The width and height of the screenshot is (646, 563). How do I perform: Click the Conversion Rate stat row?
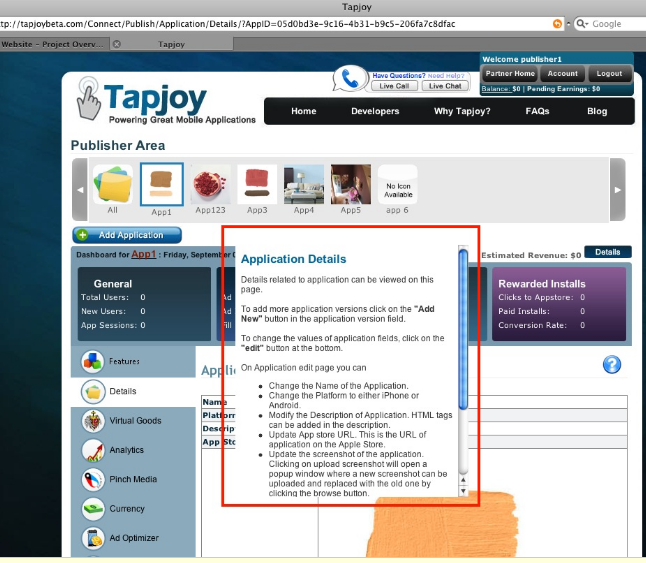[x=541, y=325]
